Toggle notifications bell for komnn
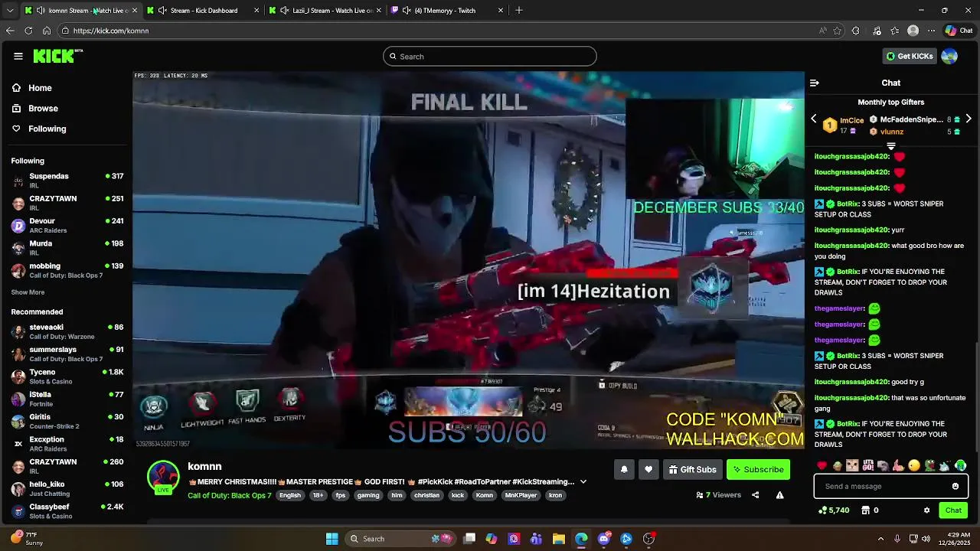Screen dimensions: 980x551 [x=624, y=469]
